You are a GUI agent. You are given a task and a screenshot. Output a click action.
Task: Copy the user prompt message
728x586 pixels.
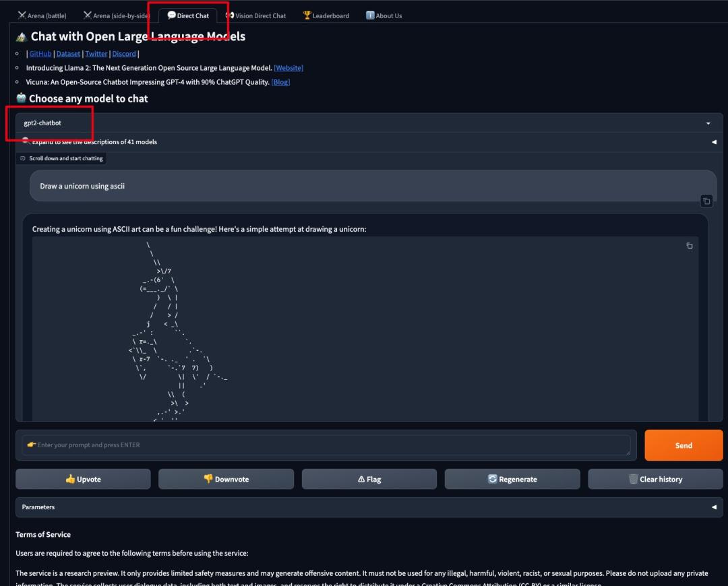click(x=706, y=201)
